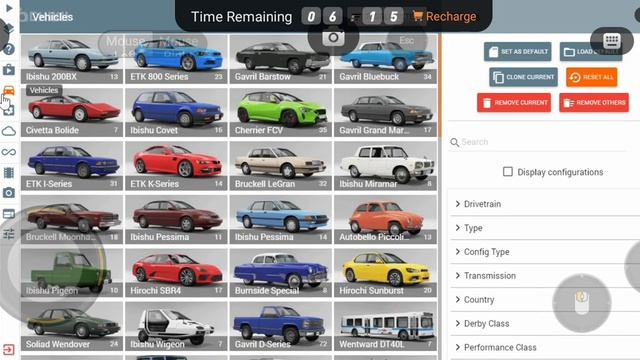Select the Ibishu Wigeon vehicle
This screenshot has height=360, width=640.
tap(176, 327)
